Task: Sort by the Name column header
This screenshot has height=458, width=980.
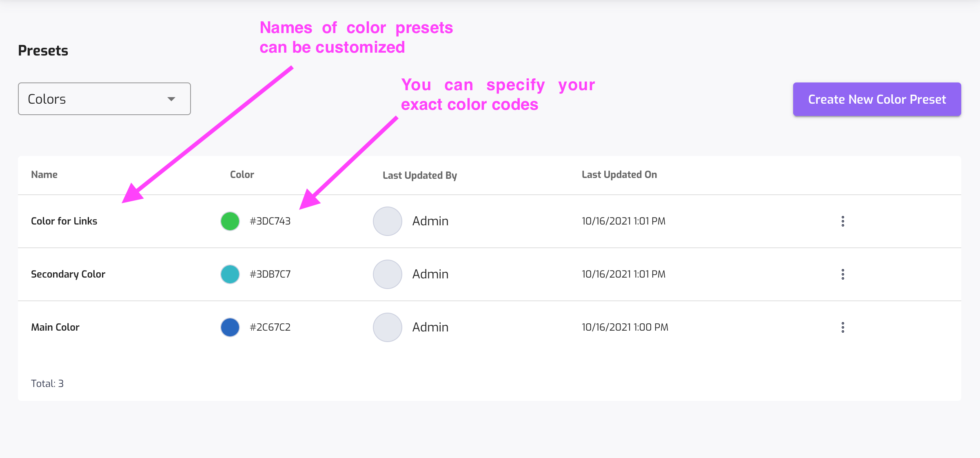Action: click(44, 175)
